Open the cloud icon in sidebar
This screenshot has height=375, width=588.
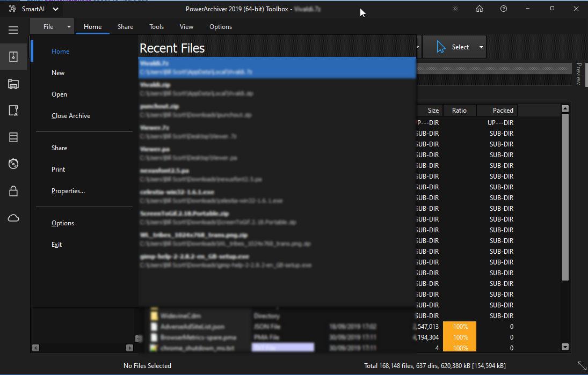(13, 217)
